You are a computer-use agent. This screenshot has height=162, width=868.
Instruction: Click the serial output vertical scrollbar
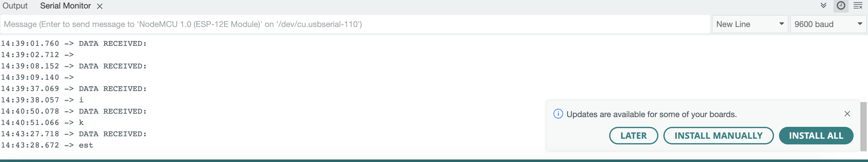point(864,127)
